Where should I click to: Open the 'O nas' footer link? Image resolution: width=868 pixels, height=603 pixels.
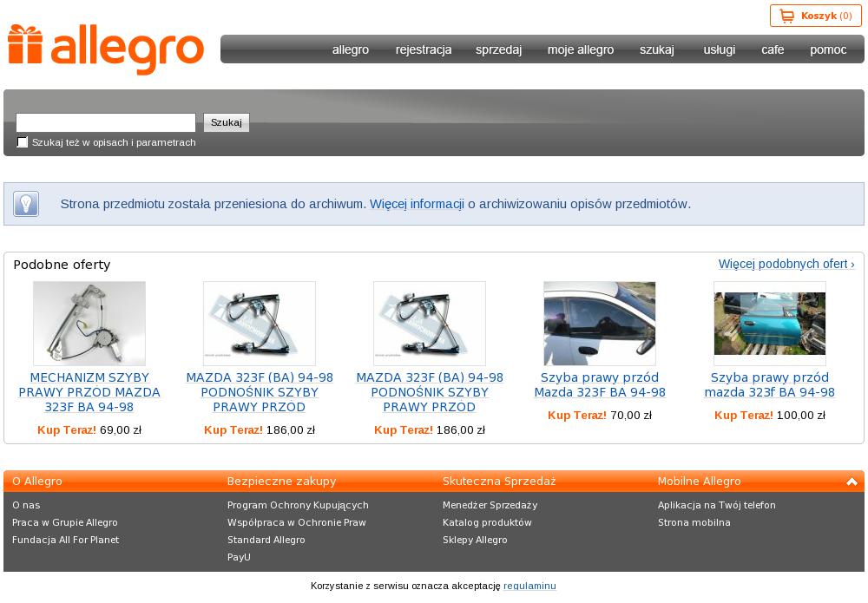pyautogui.click(x=26, y=505)
